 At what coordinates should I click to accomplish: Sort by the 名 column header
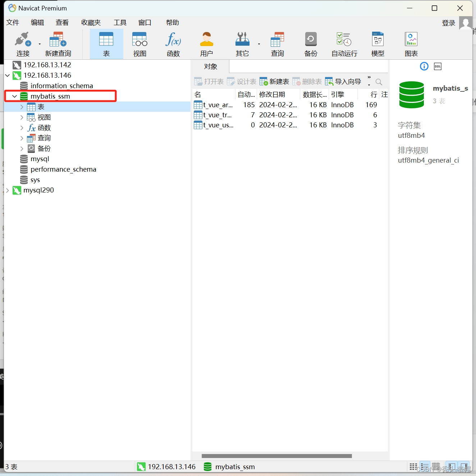point(214,94)
